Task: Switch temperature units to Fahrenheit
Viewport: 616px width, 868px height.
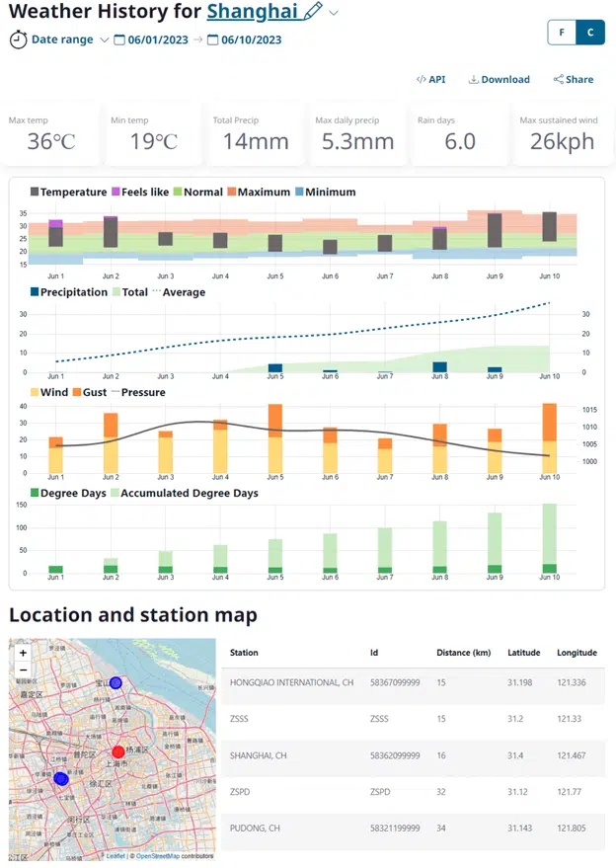Action: (x=562, y=33)
